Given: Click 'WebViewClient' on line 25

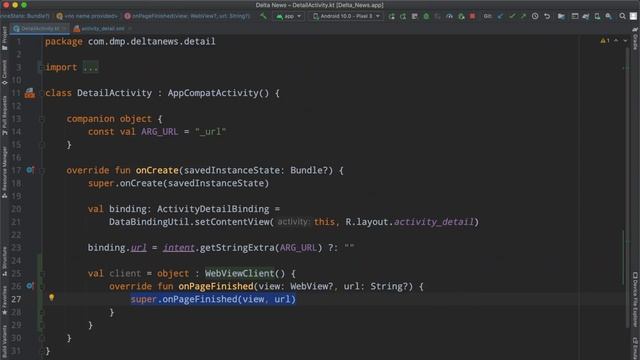Looking at the screenshot, I should pyautogui.click(x=240, y=273).
